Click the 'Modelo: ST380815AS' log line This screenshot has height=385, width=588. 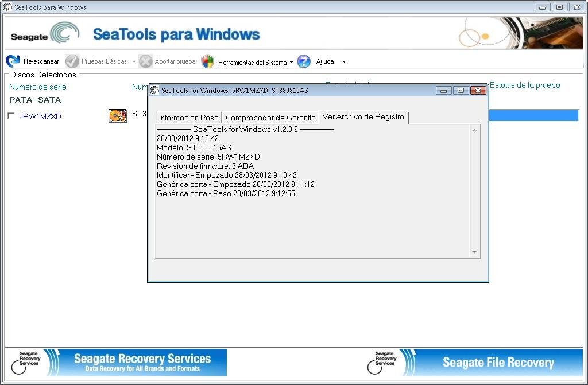coord(194,147)
